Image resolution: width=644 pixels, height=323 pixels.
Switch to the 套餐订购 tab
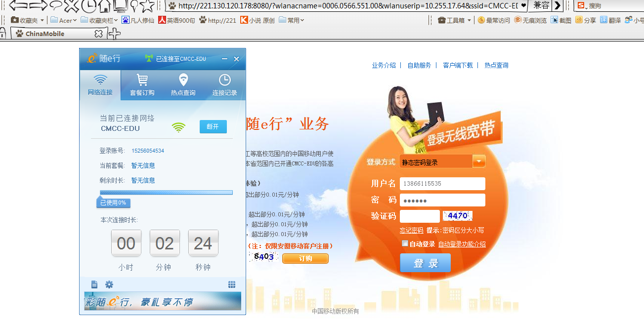[x=142, y=85]
